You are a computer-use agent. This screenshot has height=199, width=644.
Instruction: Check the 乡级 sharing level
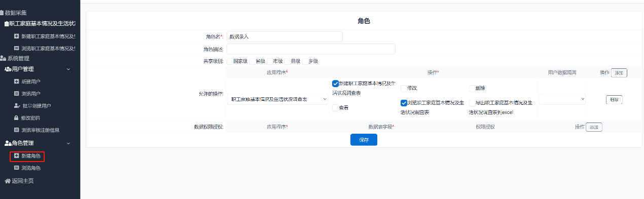pyautogui.click(x=305, y=61)
